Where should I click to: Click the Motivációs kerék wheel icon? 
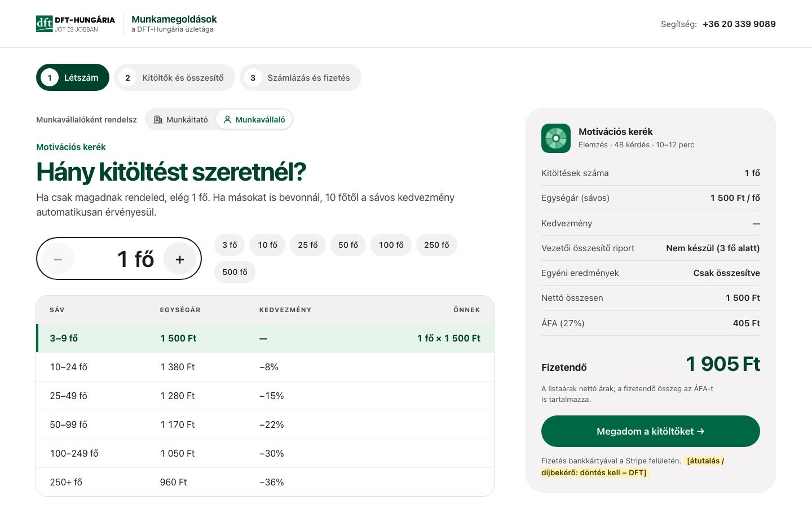556,138
